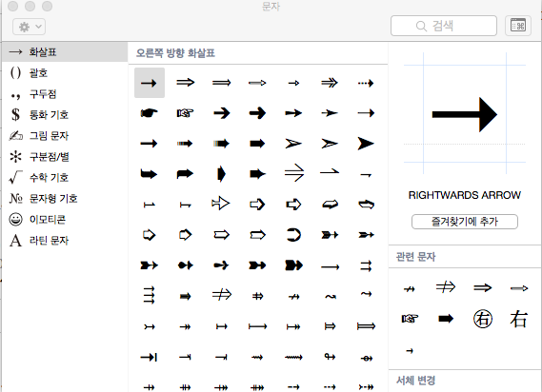Select the circled 右 related character
Image resolution: width=542 pixels, height=392 pixels.
click(482, 319)
